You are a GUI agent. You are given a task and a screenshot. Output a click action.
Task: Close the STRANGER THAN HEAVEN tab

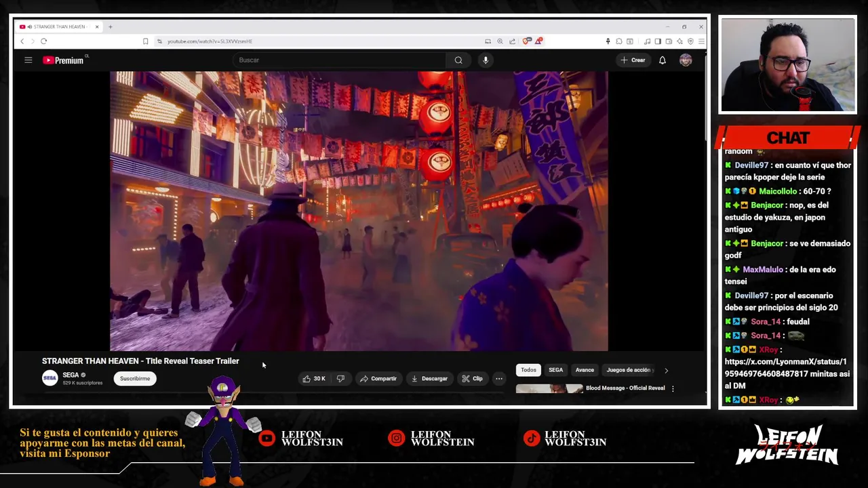tap(97, 27)
